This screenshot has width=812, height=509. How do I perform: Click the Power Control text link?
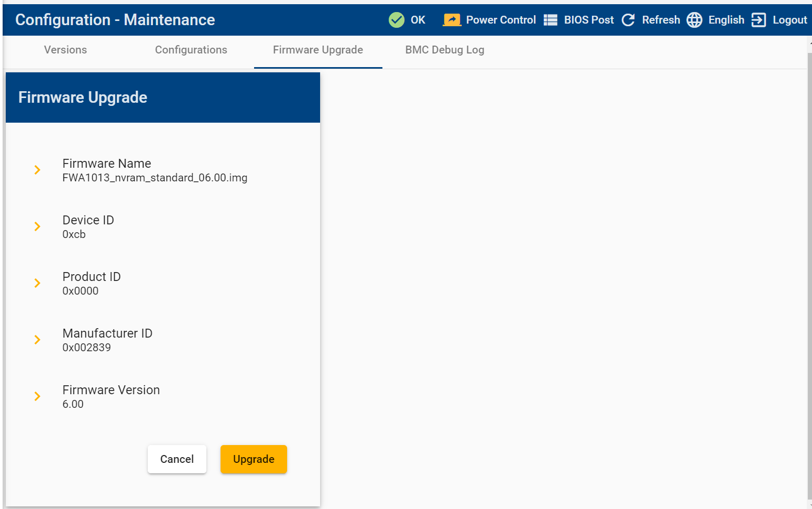click(x=501, y=20)
